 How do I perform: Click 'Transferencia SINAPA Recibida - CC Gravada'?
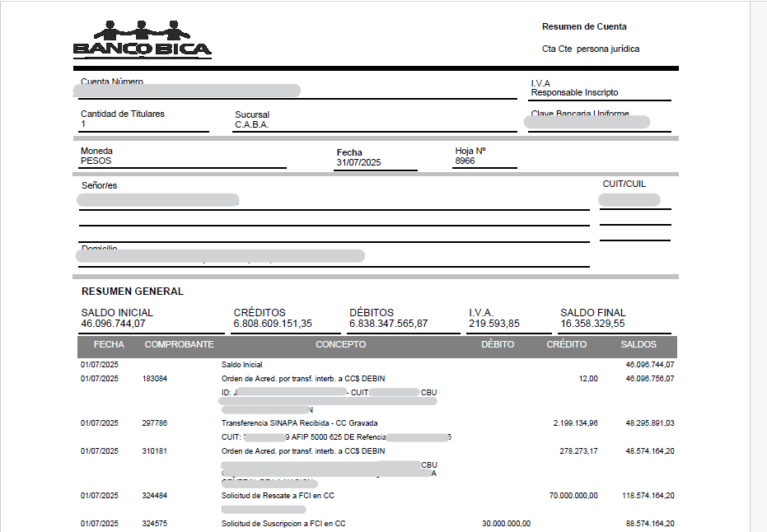pyautogui.click(x=299, y=423)
